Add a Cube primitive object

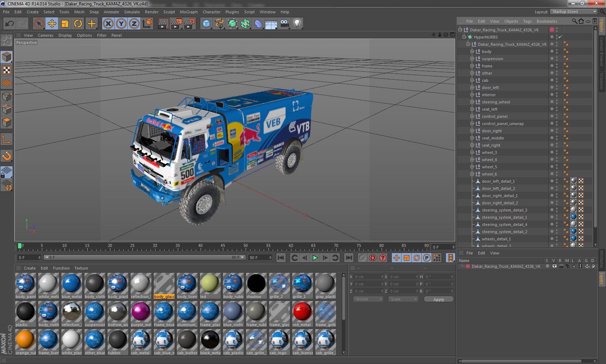(206, 24)
